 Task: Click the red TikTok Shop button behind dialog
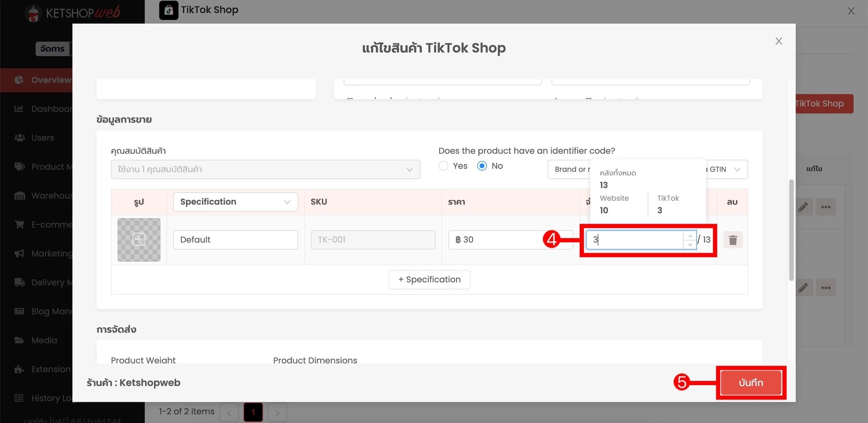pos(824,104)
